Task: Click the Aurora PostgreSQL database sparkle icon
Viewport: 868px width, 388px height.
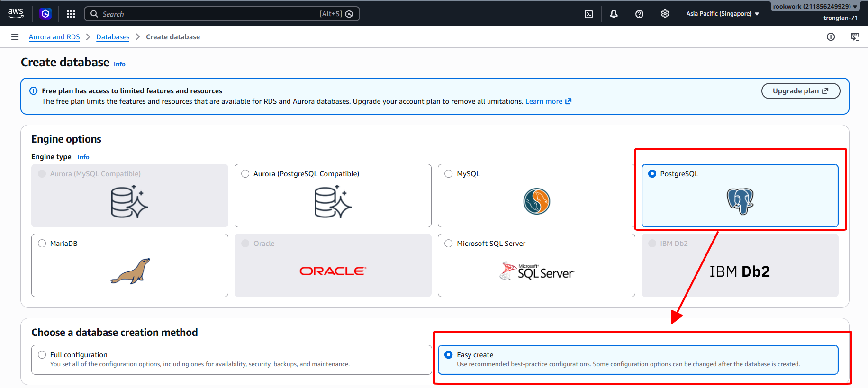Action: coord(333,201)
